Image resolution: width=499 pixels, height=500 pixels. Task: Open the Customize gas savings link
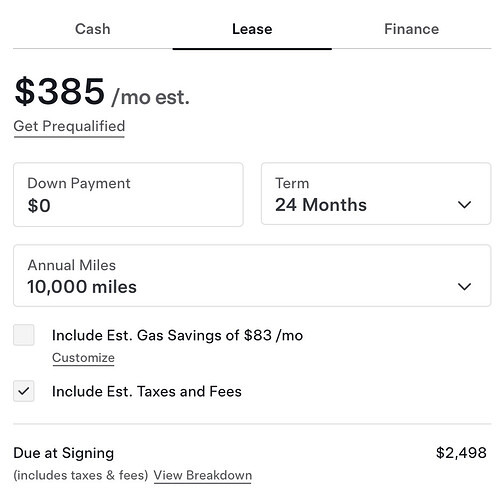click(x=83, y=358)
